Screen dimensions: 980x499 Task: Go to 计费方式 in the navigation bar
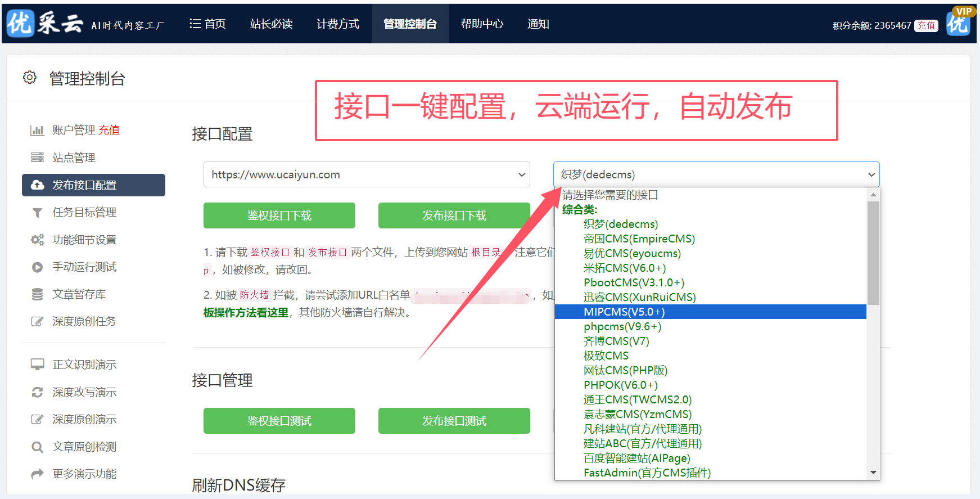[338, 24]
